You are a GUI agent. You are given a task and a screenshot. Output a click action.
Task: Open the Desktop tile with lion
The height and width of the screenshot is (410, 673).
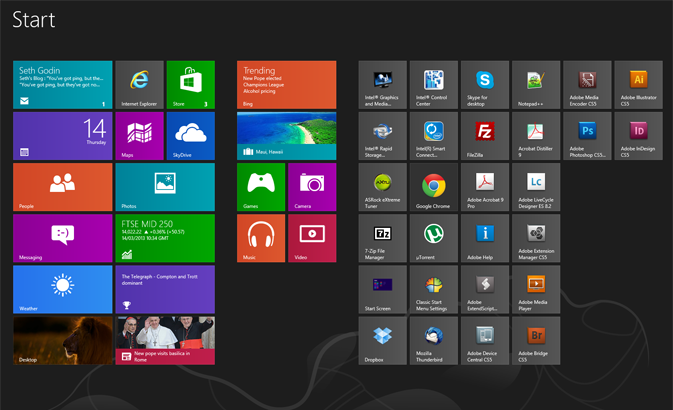(x=63, y=340)
